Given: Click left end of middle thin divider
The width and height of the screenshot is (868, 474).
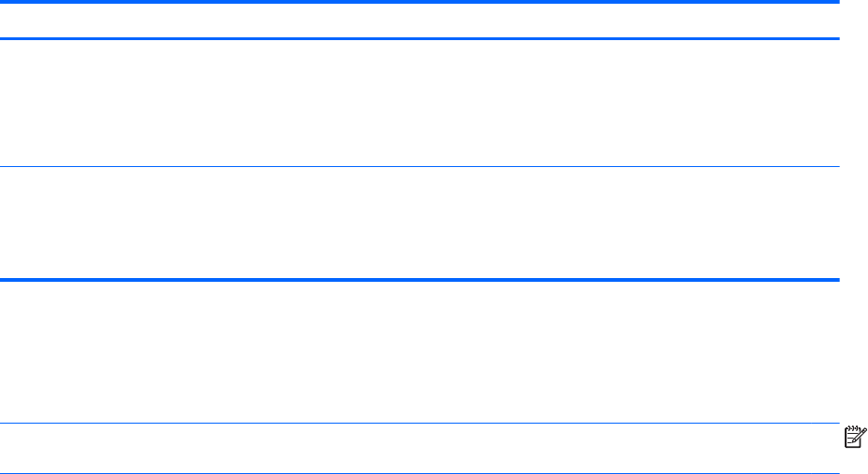Looking at the screenshot, I should coord(4,167).
